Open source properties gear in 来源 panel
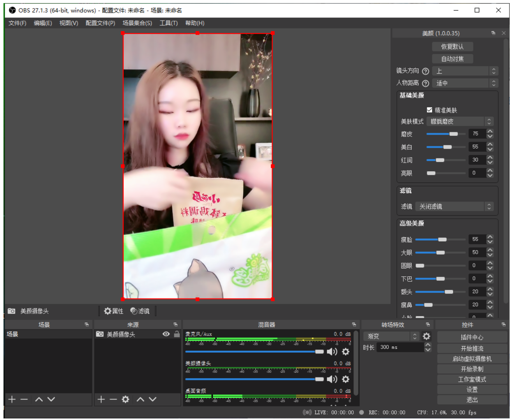514x420 pixels. (125, 399)
